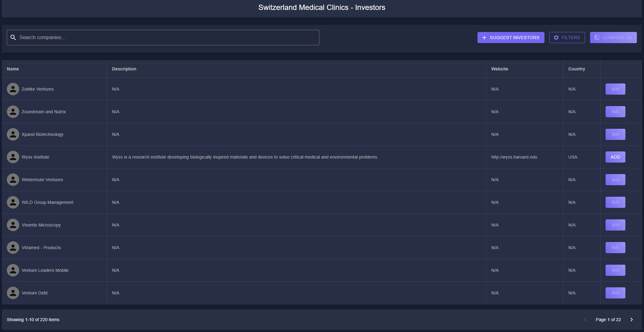Click the Name column header
Viewport: 644px width, 332px height.
pos(13,69)
